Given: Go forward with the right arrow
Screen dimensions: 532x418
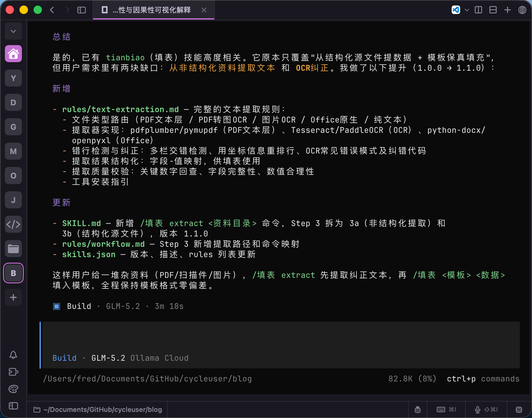Looking at the screenshot, I should tap(67, 10).
